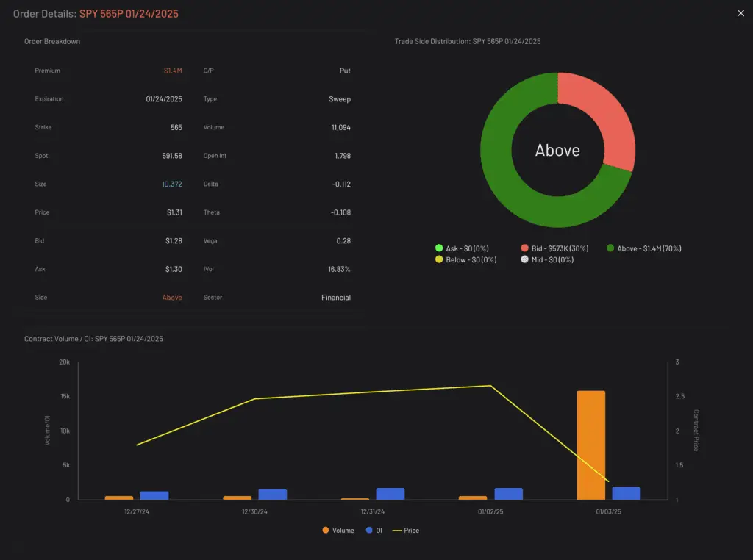Click the Contract Price axis title
This screenshot has width=753, height=560.
696,431
